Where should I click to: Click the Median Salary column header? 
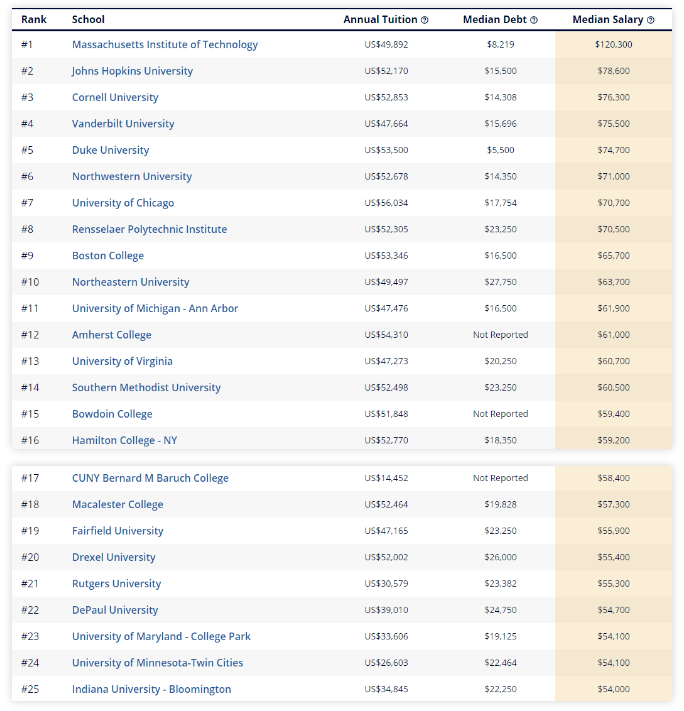point(607,19)
